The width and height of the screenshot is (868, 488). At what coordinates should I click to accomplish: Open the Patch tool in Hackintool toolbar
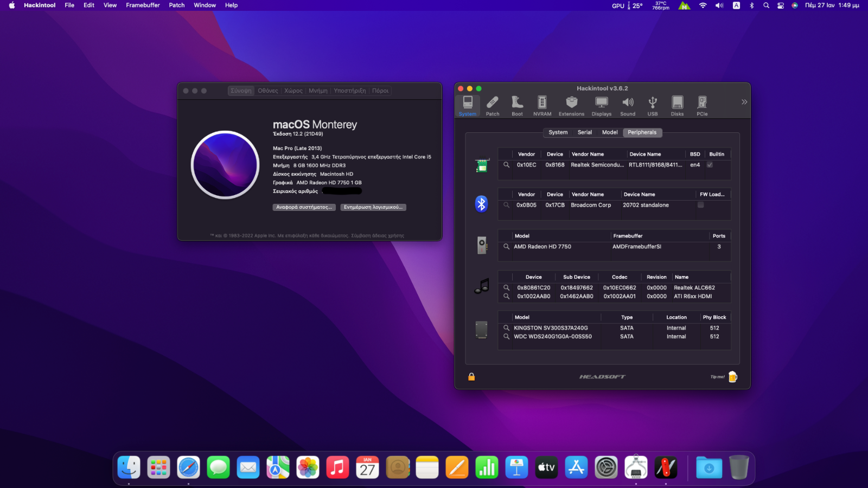(493, 106)
